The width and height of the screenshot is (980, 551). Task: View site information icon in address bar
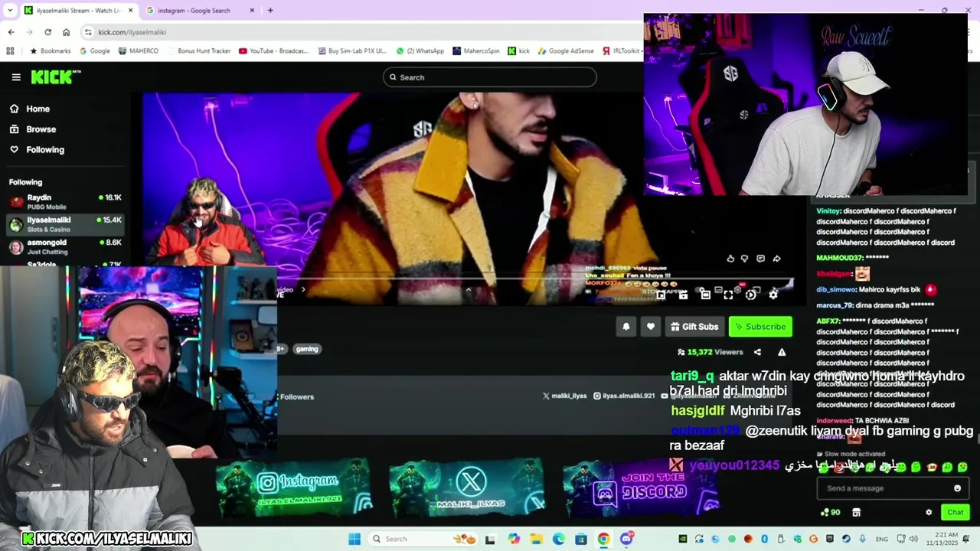pos(89,32)
